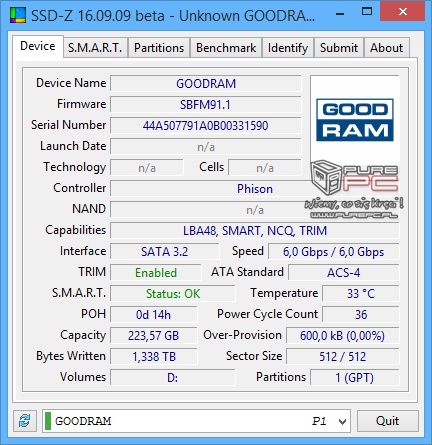Viewport: 432px width, 445px height.
Task: Click the window title SSD-Z 16.09.09 beta
Action: pos(173,16)
